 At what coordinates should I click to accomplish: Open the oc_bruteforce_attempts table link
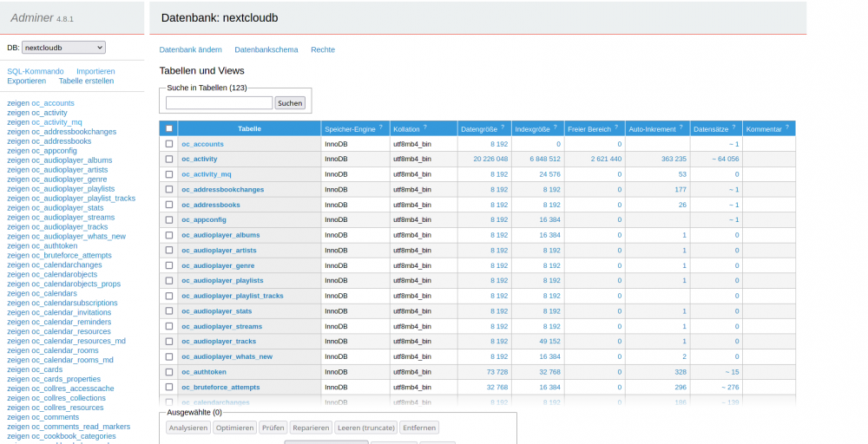220,387
